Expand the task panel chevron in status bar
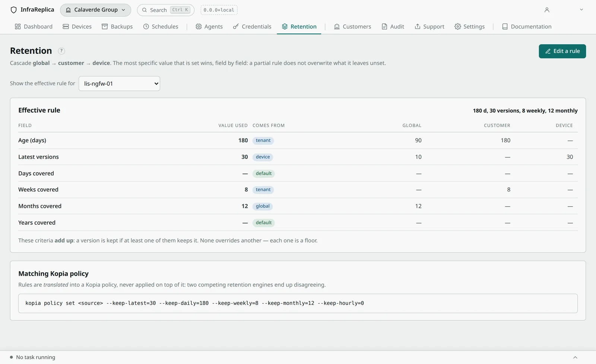 [x=575, y=357]
